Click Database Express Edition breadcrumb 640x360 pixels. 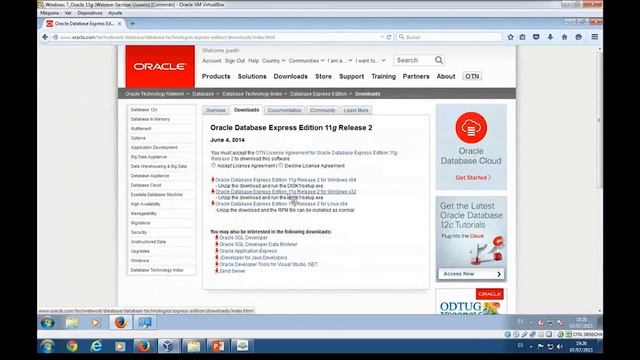(x=318, y=94)
